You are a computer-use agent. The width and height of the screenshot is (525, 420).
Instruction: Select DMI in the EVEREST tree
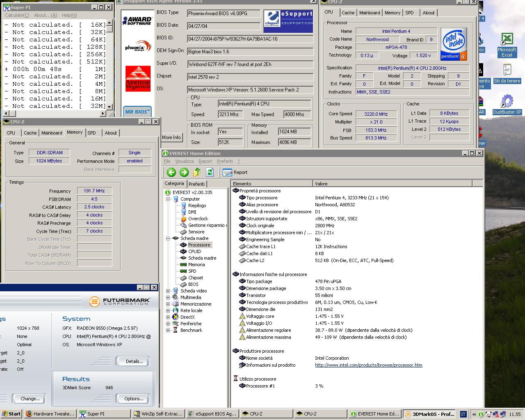(x=192, y=212)
